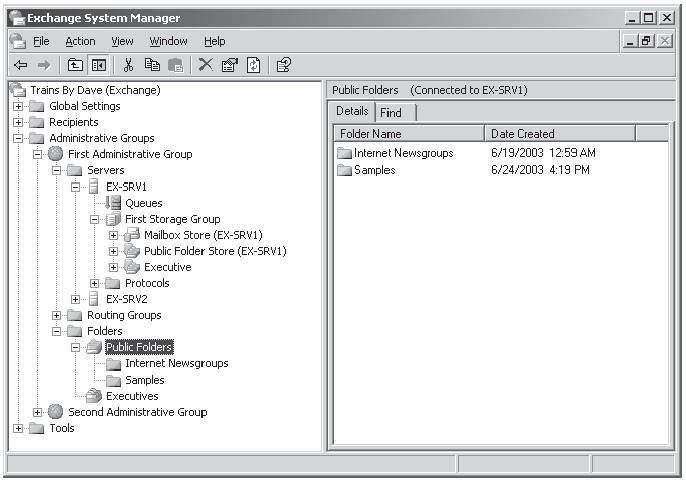Expand the Recipients node
This screenshot has width=686, height=482.
coord(18,122)
